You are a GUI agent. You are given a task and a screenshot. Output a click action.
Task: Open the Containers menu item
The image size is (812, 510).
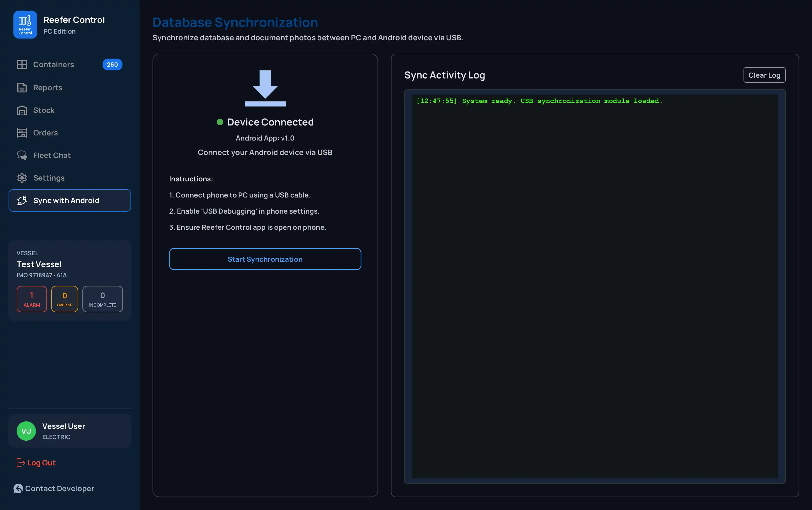click(70, 64)
